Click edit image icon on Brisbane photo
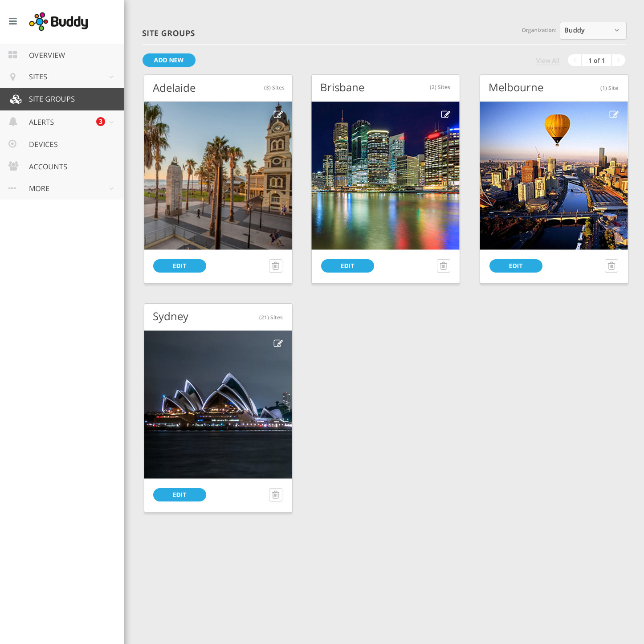Screen dimensions: 644x644 point(445,114)
